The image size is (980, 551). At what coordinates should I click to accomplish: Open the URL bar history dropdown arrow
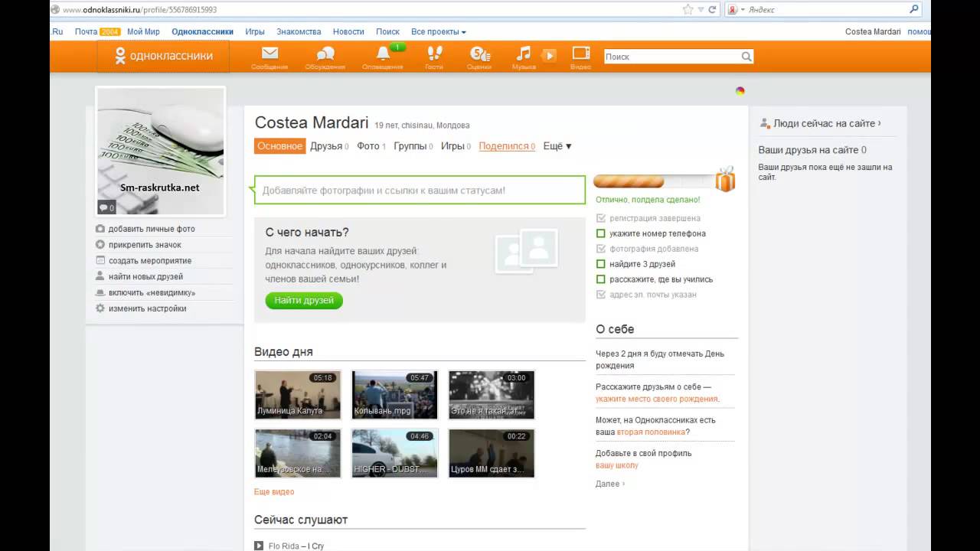701,10
